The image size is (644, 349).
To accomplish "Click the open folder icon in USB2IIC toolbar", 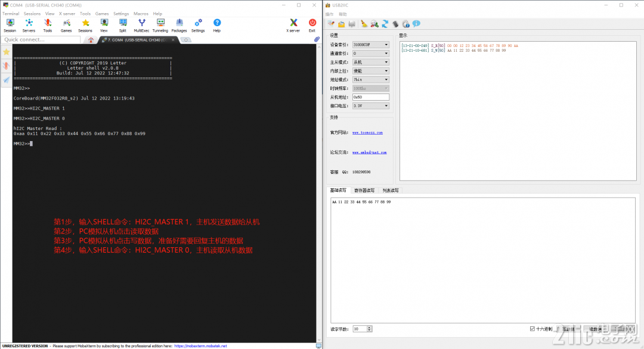I will [341, 24].
